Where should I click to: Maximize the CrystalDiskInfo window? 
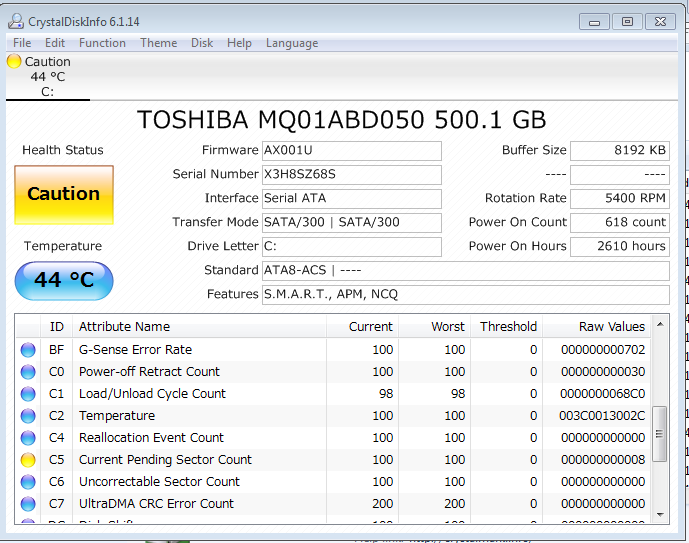[627, 22]
